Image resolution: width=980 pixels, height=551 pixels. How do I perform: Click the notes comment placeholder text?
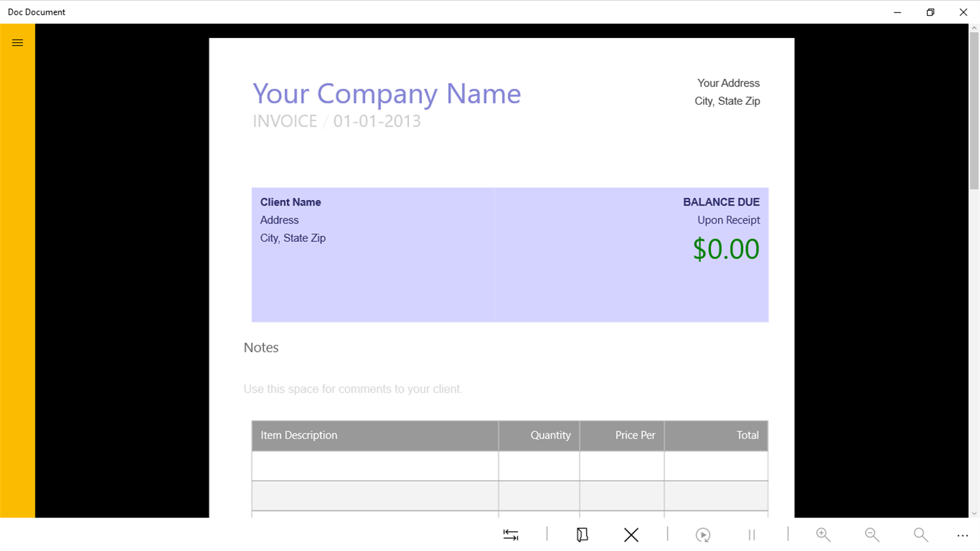(353, 389)
